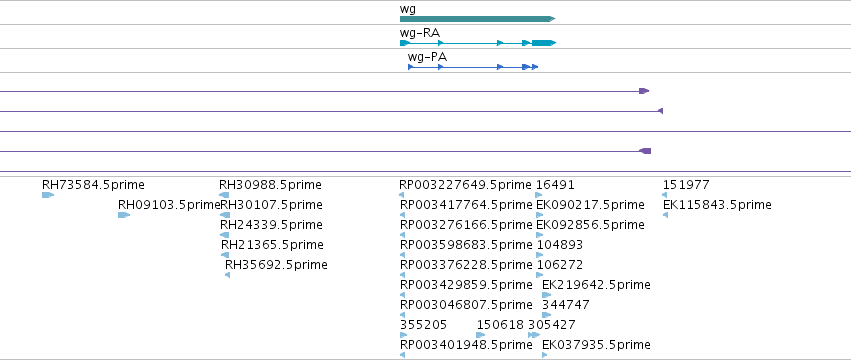The height and width of the screenshot is (360, 851).
Task: Open the RP003401948.5prime feature label
Action: click(466, 345)
